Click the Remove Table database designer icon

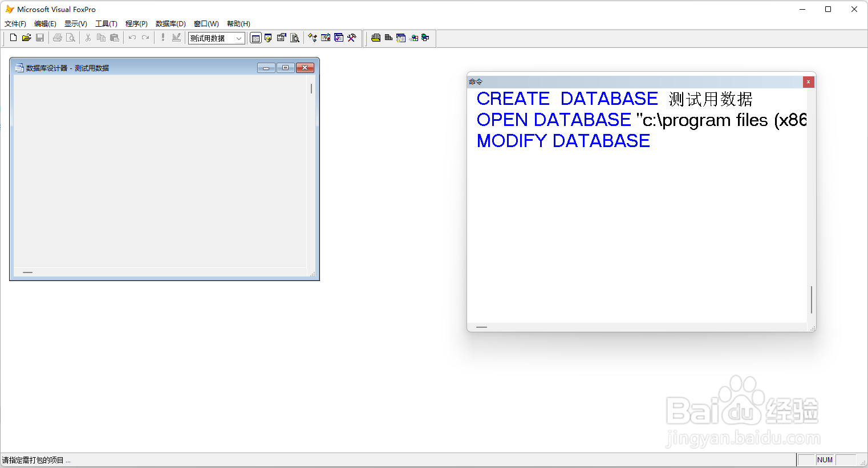401,38
